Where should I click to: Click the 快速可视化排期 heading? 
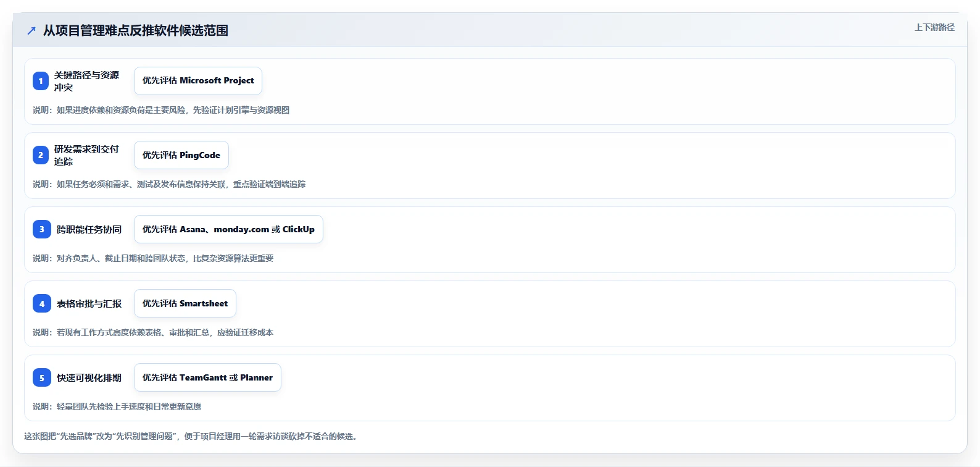(89, 377)
